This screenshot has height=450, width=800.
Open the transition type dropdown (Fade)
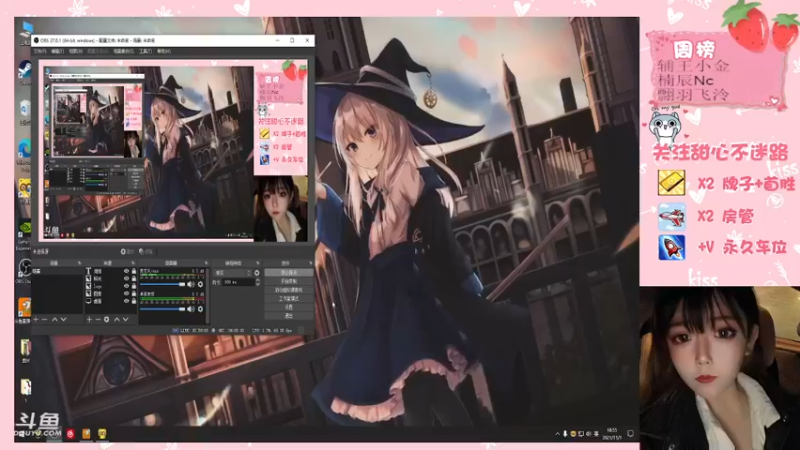click(232, 273)
